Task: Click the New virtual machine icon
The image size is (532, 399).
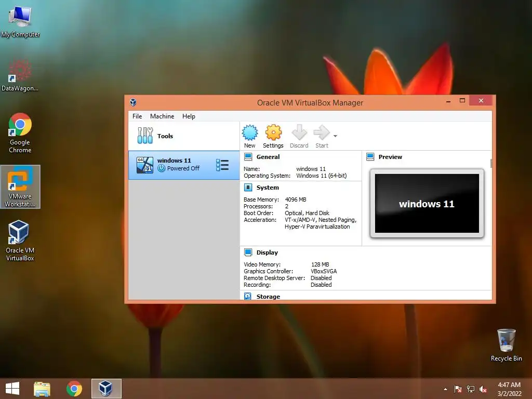Action: coord(250,133)
